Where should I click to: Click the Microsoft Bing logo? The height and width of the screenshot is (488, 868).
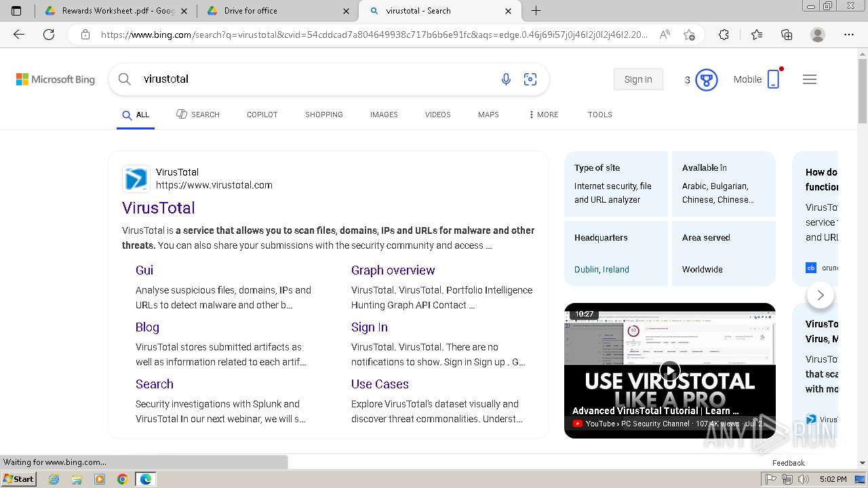[56, 79]
